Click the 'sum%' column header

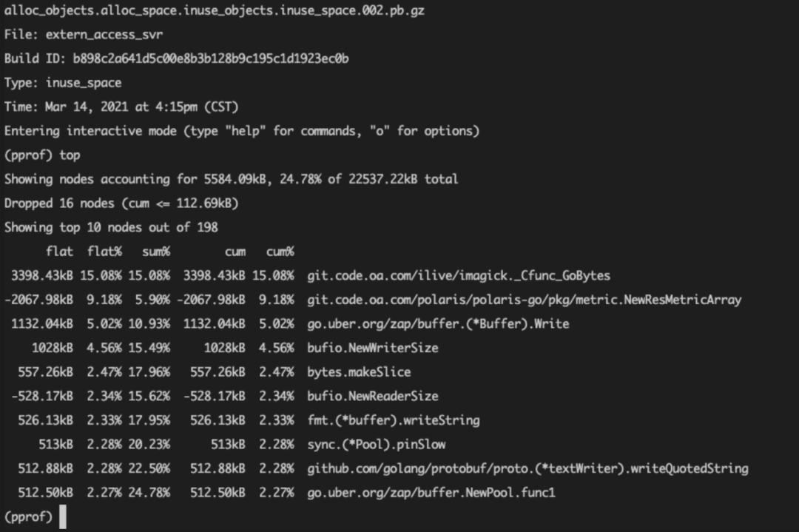pyautogui.click(x=156, y=252)
